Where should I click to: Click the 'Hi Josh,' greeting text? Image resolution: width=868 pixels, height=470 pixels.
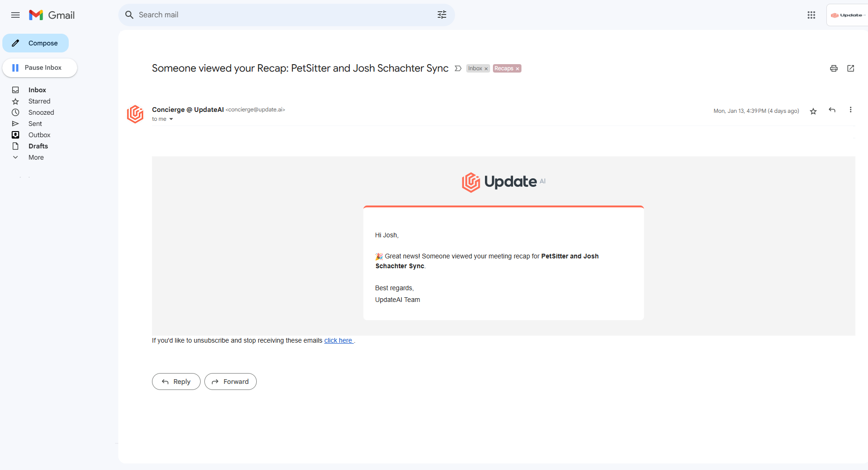tap(387, 235)
